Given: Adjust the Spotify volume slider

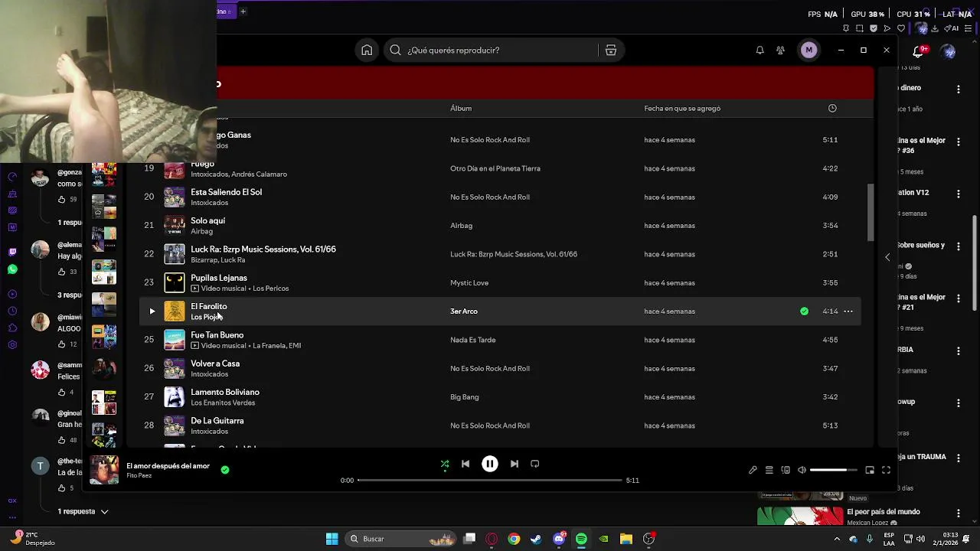Looking at the screenshot, I should (x=833, y=470).
